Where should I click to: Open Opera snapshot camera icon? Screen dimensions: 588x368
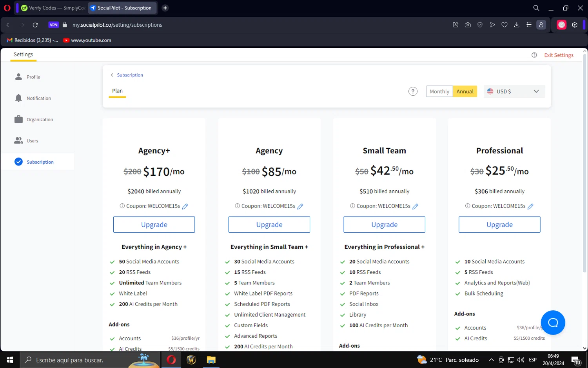[468, 25]
